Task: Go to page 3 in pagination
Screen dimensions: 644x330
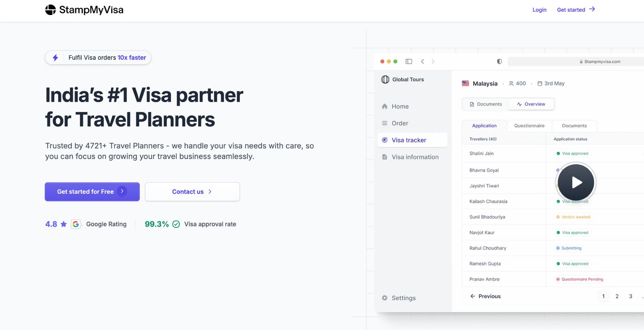Action: pos(631,296)
